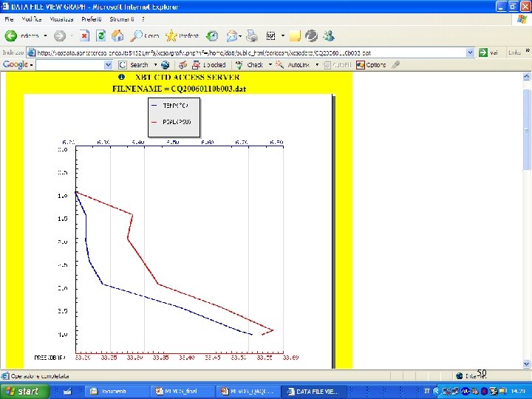Click the Vai (Go) button

coord(488,52)
